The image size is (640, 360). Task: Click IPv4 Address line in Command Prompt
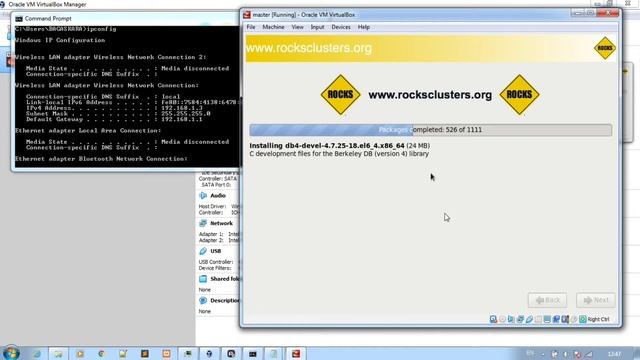click(x=114, y=108)
